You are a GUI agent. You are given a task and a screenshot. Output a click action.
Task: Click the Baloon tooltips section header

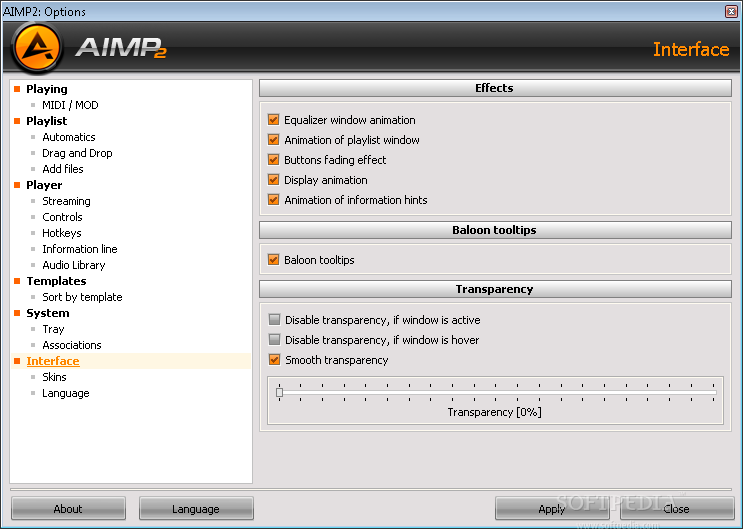click(495, 230)
